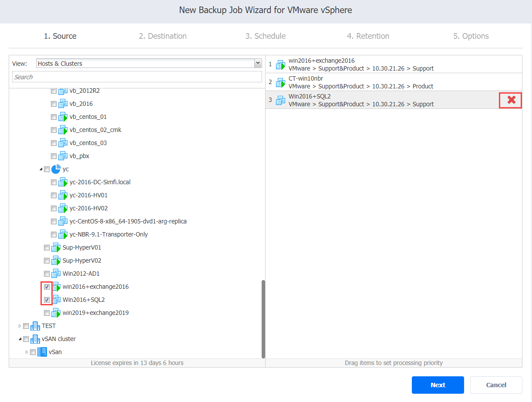
Task: Select Win2016+SQL2 in the selected list
Action: pos(394,100)
